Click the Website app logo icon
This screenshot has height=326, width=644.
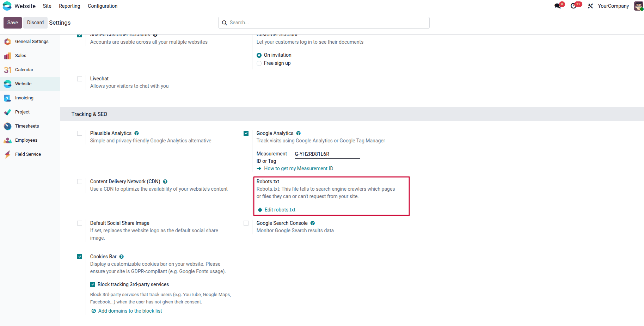coord(7,6)
